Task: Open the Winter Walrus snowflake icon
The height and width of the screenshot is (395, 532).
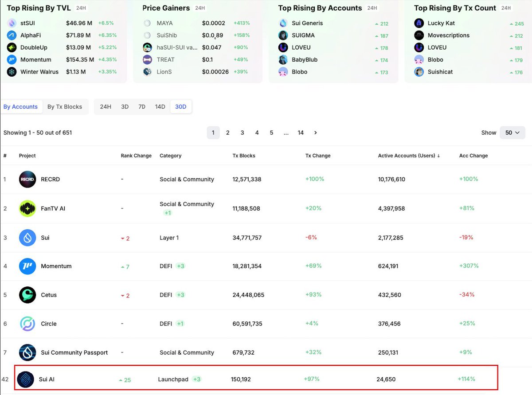Action: click(x=12, y=72)
